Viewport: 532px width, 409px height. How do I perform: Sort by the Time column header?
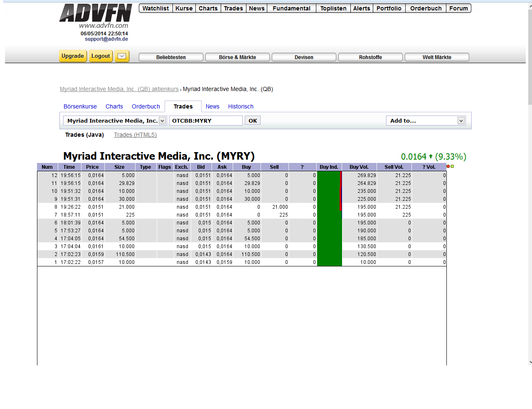[x=69, y=167]
